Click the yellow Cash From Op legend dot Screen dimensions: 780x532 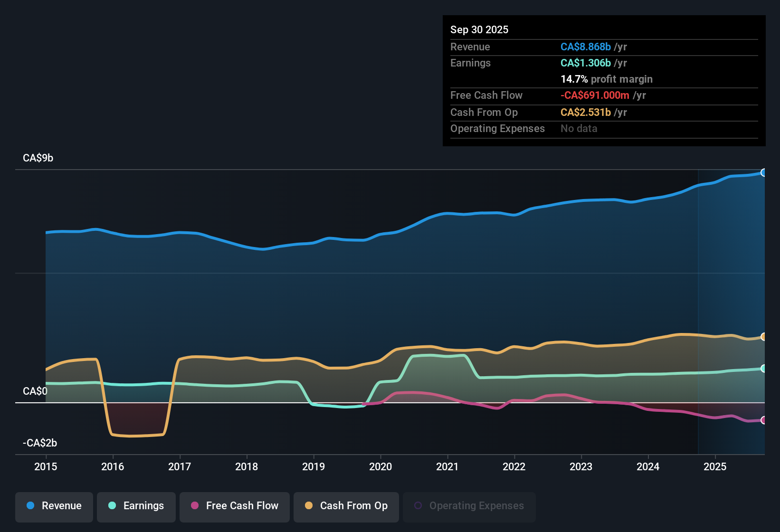pos(309,506)
